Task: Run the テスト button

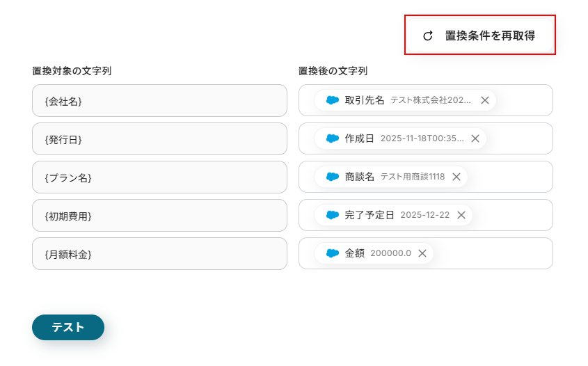Action: pyautogui.click(x=68, y=327)
